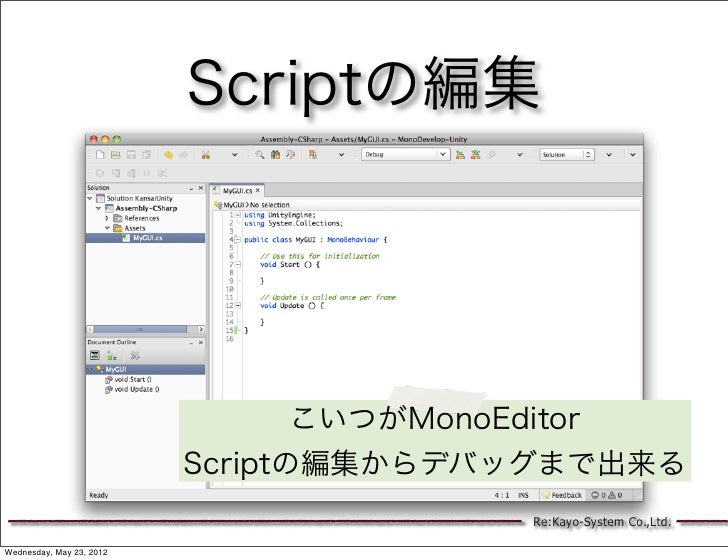
Task: Click the Open File toolbar icon
Action: click(x=116, y=155)
